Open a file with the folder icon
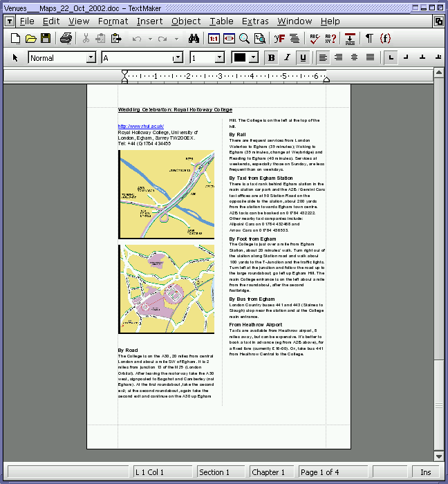The height and width of the screenshot is (484, 448). click(30, 38)
